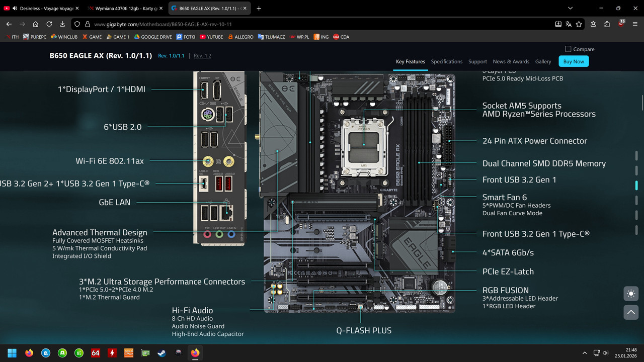Open the volume icon in system tray
The image size is (644, 362).
tap(605, 353)
